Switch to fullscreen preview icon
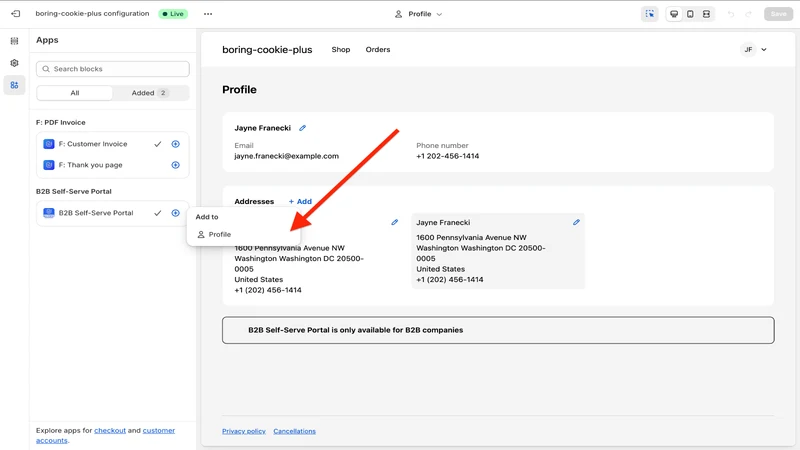This screenshot has width=800, height=450. 706,14
